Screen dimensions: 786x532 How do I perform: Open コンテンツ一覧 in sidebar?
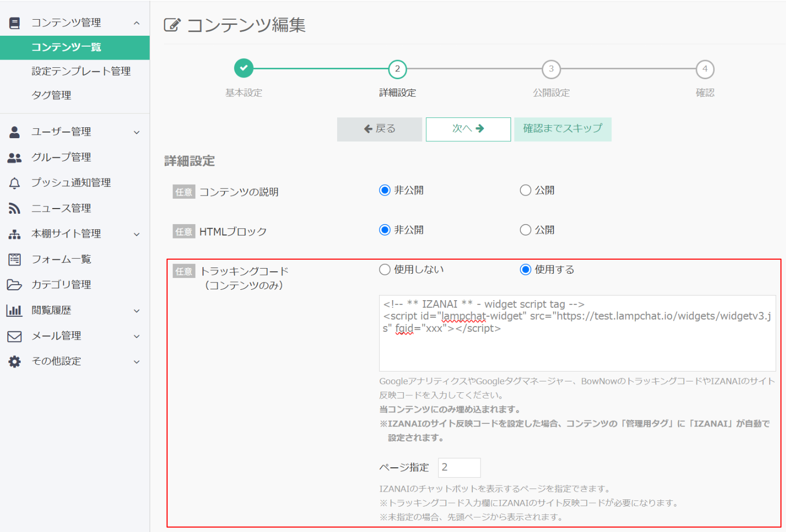pyautogui.click(x=75, y=48)
